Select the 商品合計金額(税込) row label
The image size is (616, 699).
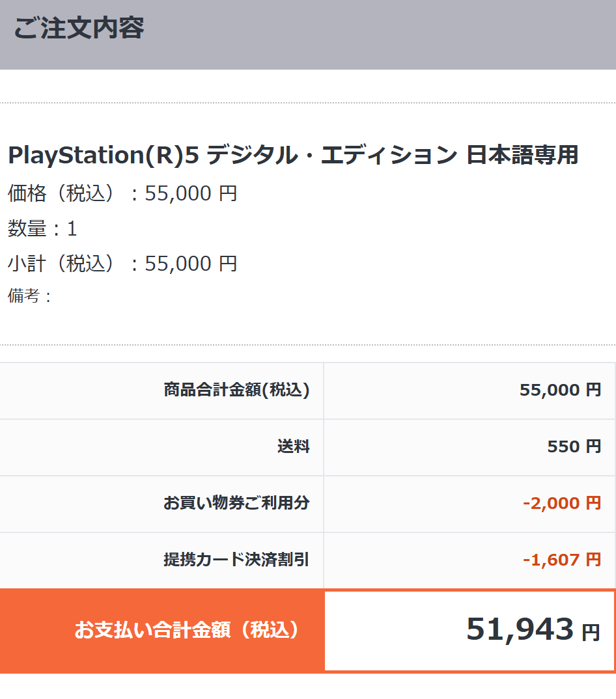point(236,390)
